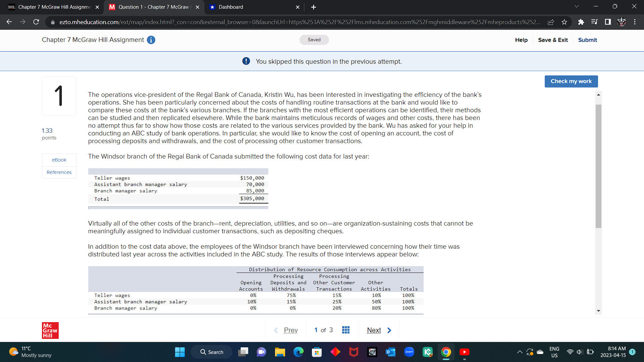Open the question grid navigator icon

pyautogui.click(x=346, y=330)
